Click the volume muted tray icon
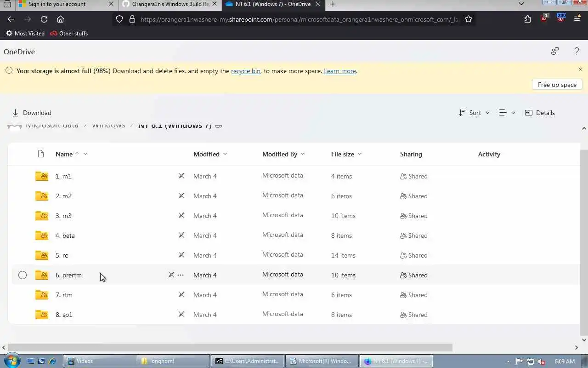 tap(542, 362)
